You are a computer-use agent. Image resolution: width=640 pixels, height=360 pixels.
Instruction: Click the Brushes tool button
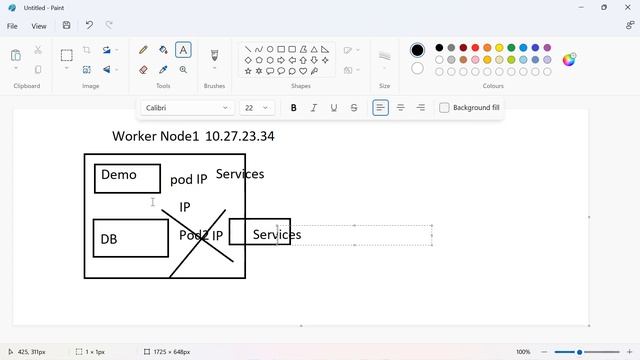214,55
